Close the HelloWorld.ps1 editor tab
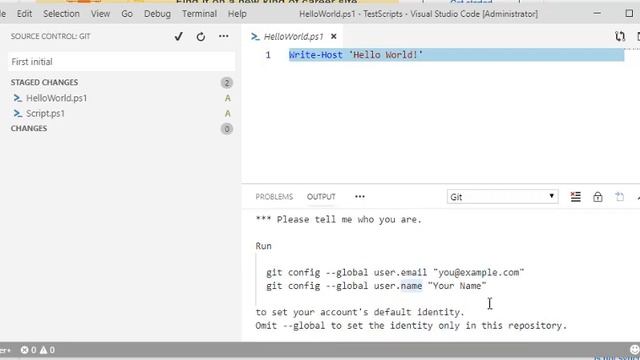The image size is (640, 360). (333, 36)
